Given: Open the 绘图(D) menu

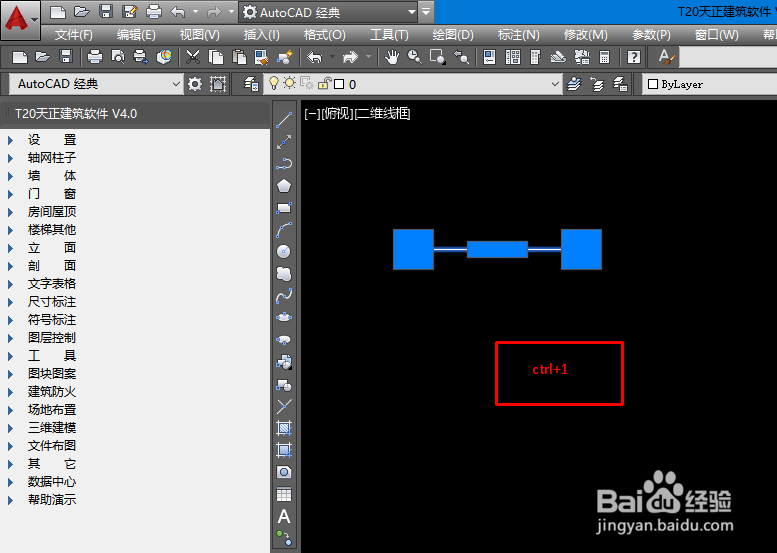Looking at the screenshot, I should [453, 35].
